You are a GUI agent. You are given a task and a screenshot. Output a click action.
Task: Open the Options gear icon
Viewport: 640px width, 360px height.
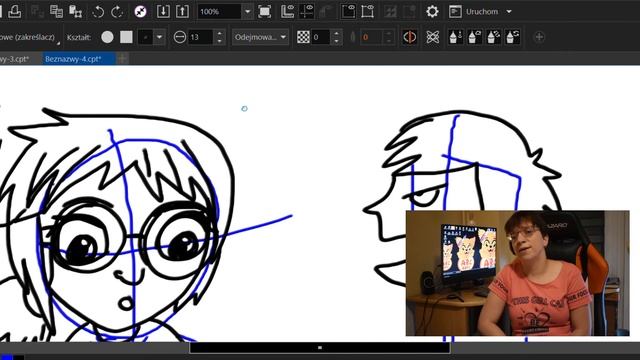(432, 11)
